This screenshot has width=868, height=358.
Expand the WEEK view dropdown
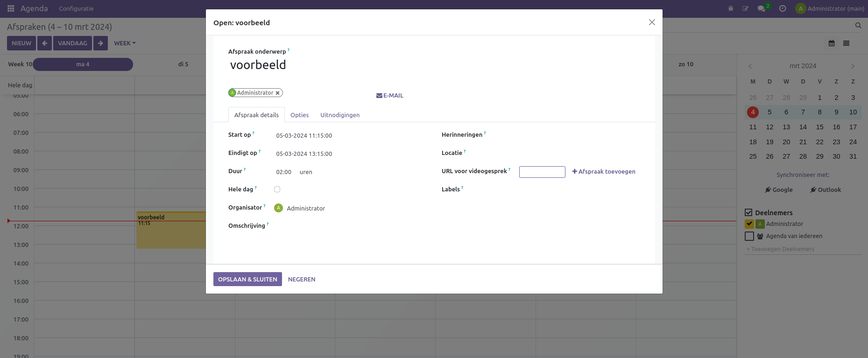125,43
